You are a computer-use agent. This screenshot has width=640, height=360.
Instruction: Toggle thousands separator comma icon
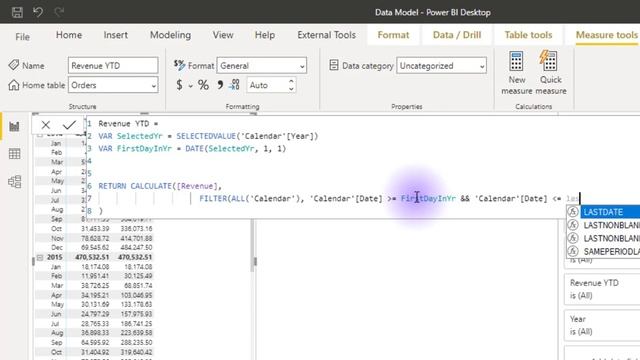coord(220,85)
